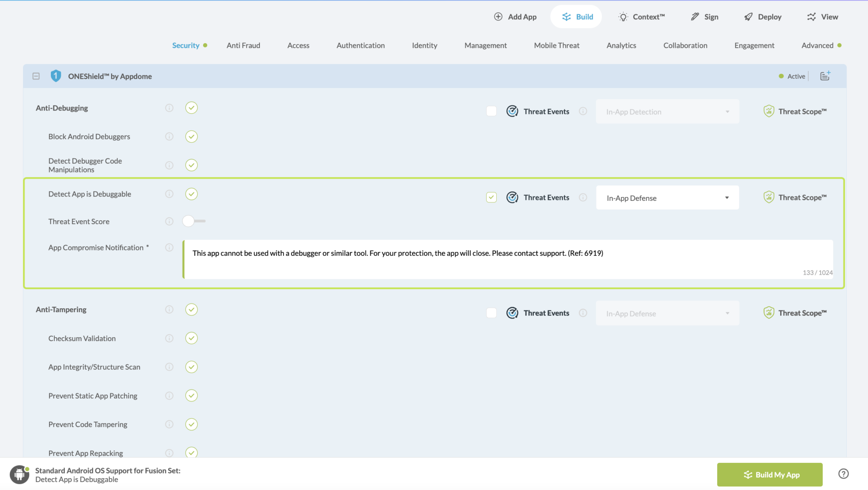Screen dimensions: 868x490
Task: Click info icon next to Block Android Debuggers
Action: point(169,136)
